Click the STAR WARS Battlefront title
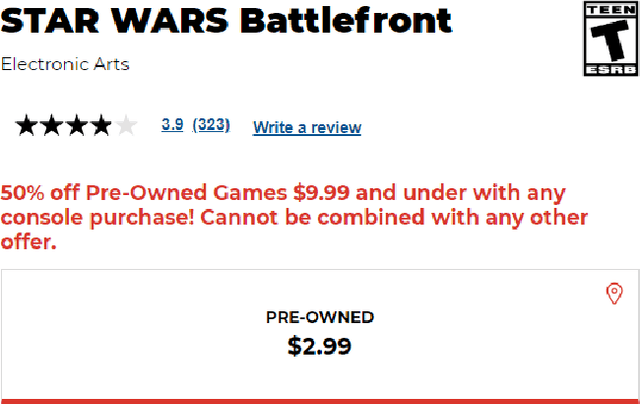 click(226, 20)
